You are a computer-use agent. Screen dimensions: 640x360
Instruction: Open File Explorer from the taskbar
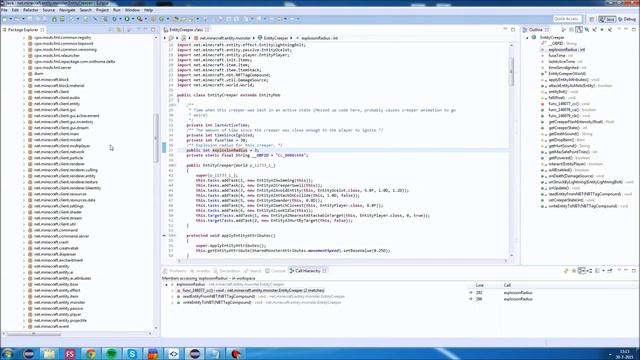click(49, 353)
